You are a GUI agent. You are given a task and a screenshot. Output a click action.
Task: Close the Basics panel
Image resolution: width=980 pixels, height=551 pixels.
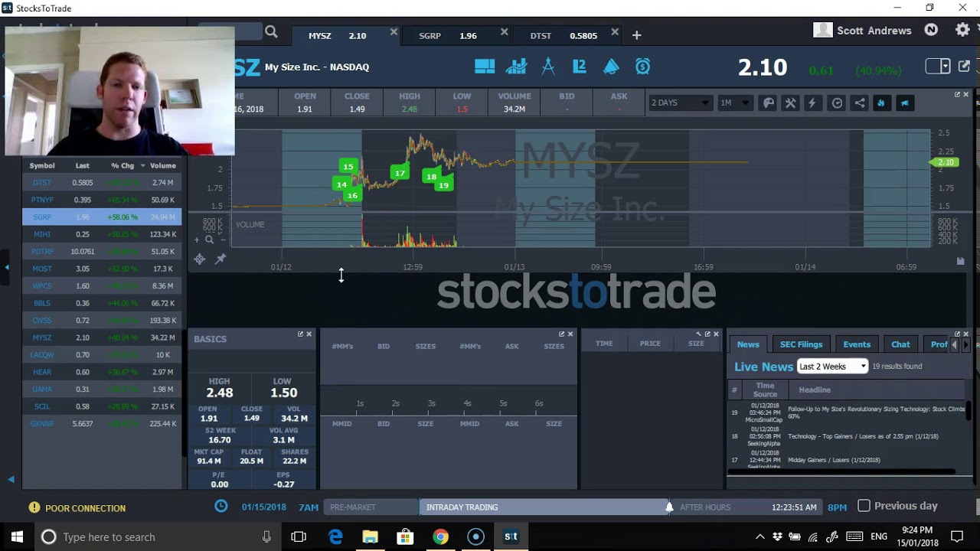309,334
